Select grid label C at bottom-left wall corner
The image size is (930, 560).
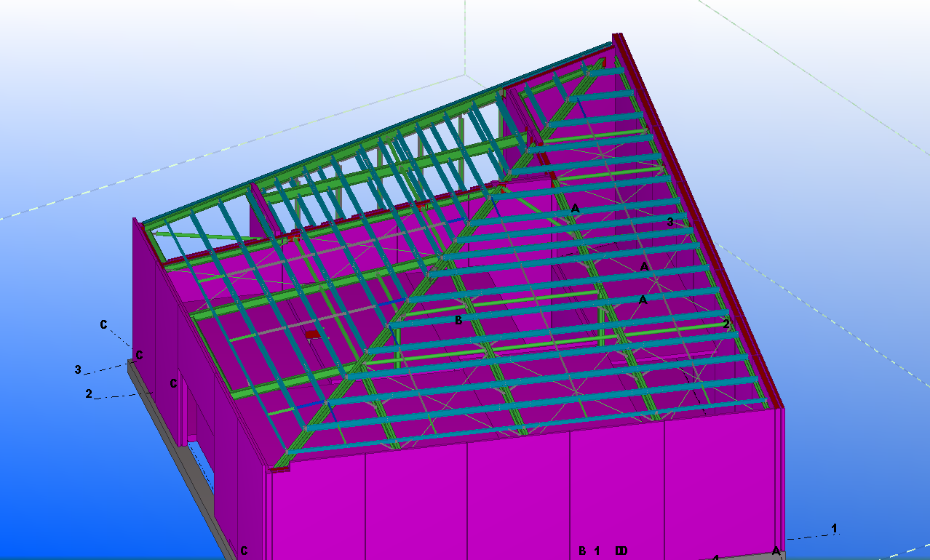[244, 551]
